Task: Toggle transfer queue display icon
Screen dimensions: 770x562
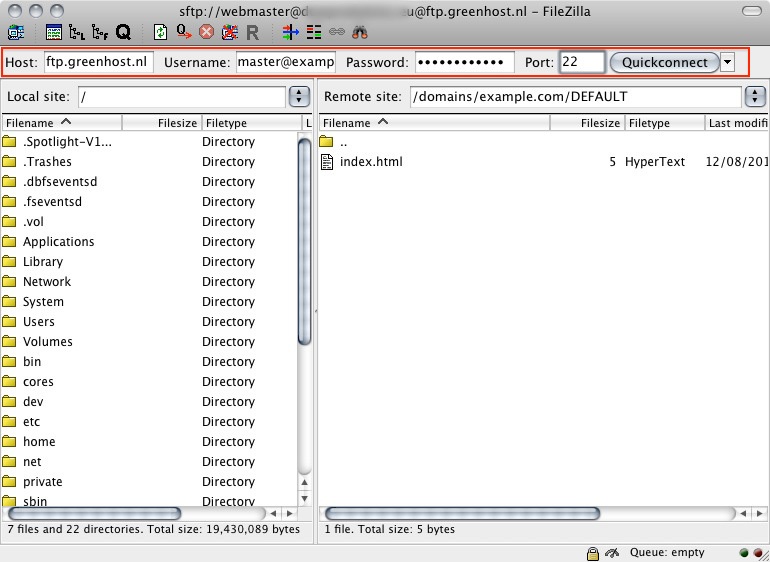Action: point(123,32)
